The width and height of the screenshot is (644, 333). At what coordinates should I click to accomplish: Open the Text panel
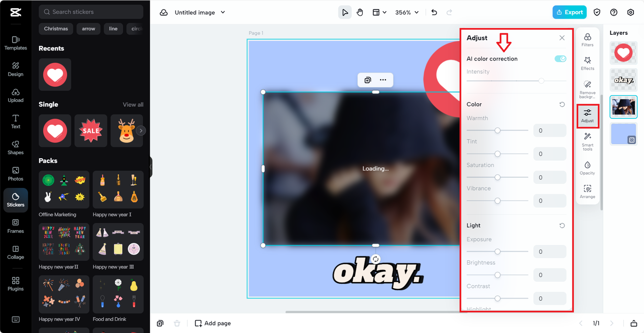16,122
